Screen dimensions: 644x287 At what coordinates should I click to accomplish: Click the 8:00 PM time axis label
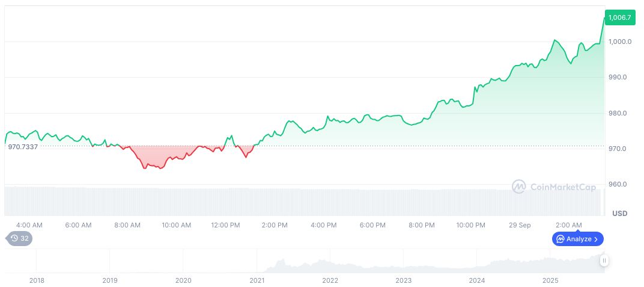click(422, 225)
